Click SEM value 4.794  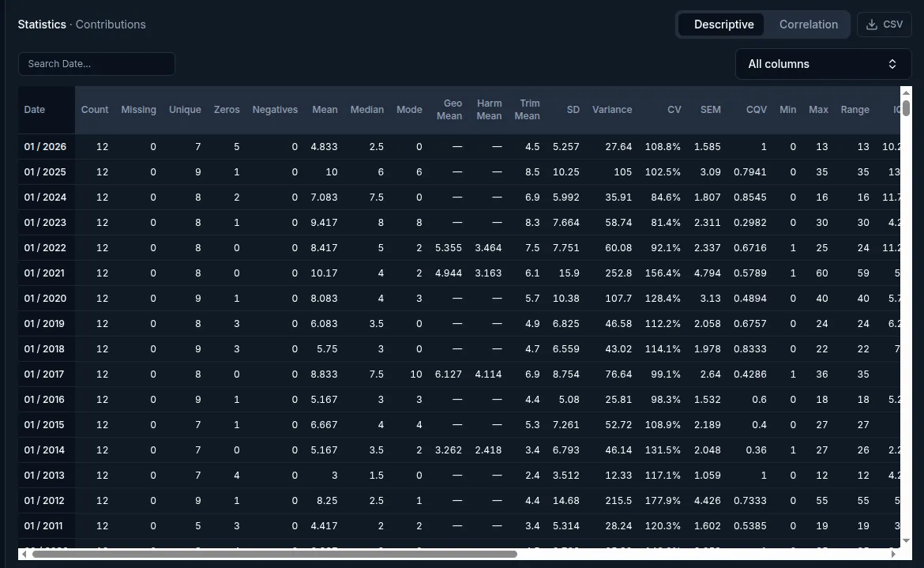(707, 273)
